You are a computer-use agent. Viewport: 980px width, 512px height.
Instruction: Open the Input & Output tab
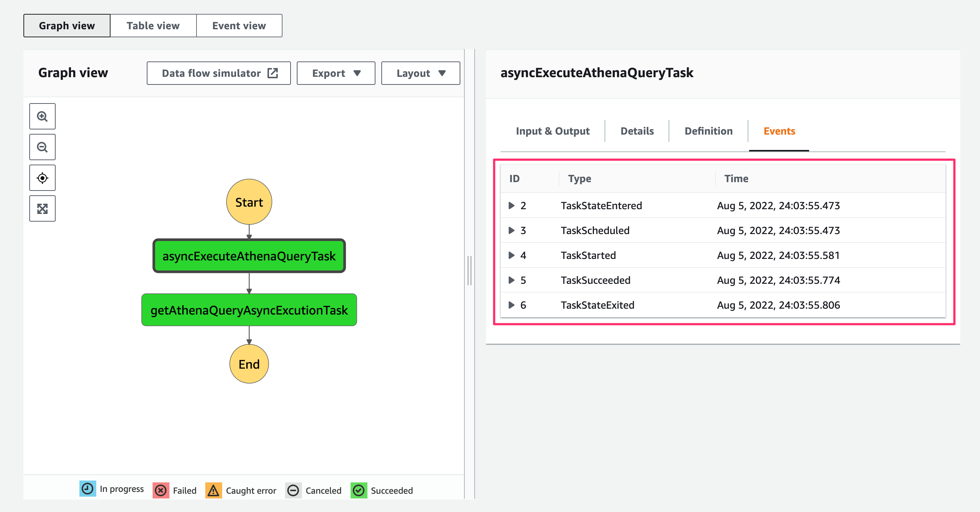[552, 131]
